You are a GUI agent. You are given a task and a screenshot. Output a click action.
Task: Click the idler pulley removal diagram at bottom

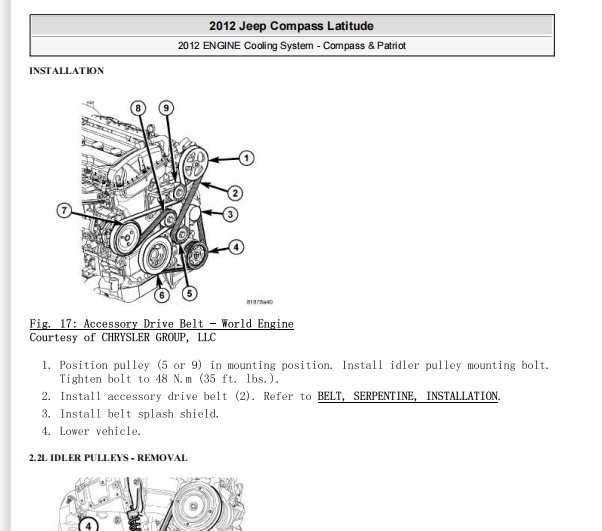click(152, 504)
